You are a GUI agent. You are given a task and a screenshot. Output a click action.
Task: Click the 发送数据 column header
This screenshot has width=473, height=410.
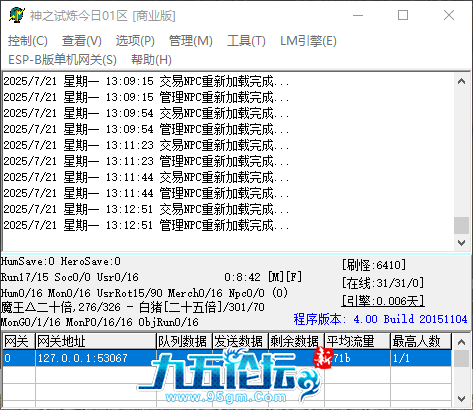pyautogui.click(x=240, y=341)
